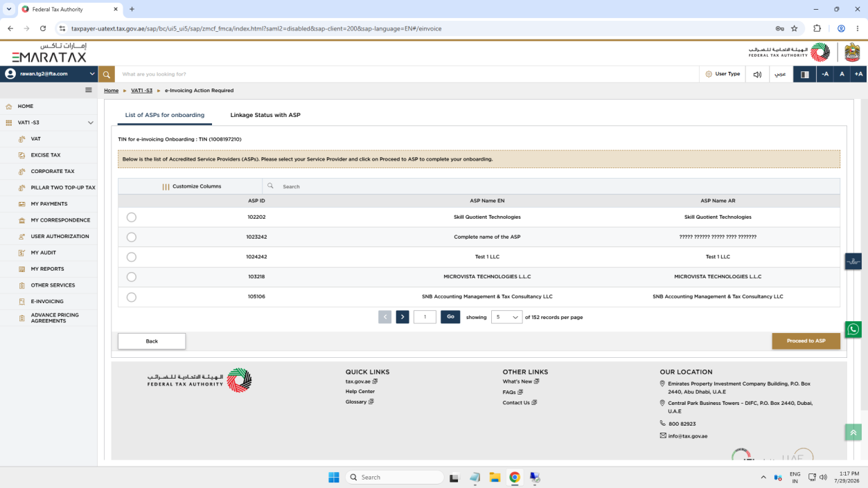
Task: Bookmark this page with the star icon
Action: (x=795, y=28)
